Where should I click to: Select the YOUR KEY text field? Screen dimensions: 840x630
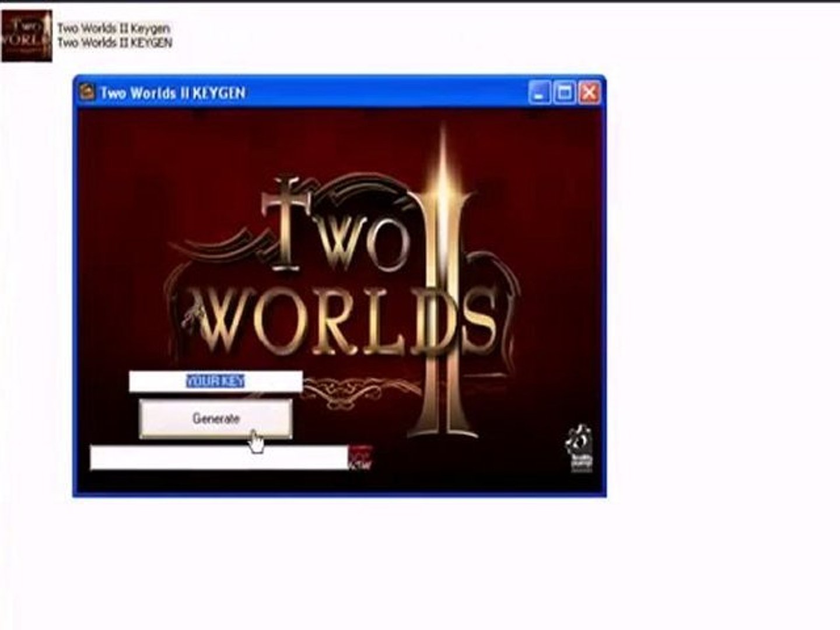(216, 381)
